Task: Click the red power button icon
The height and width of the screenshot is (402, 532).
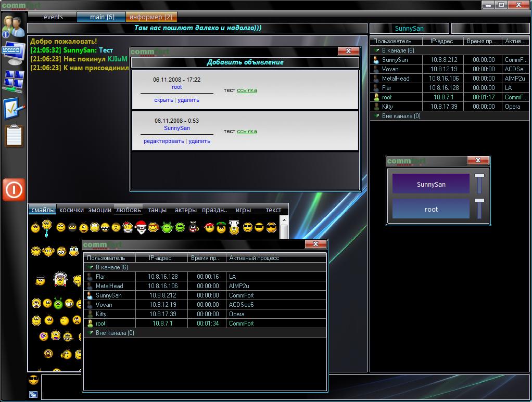Action: click(14, 190)
